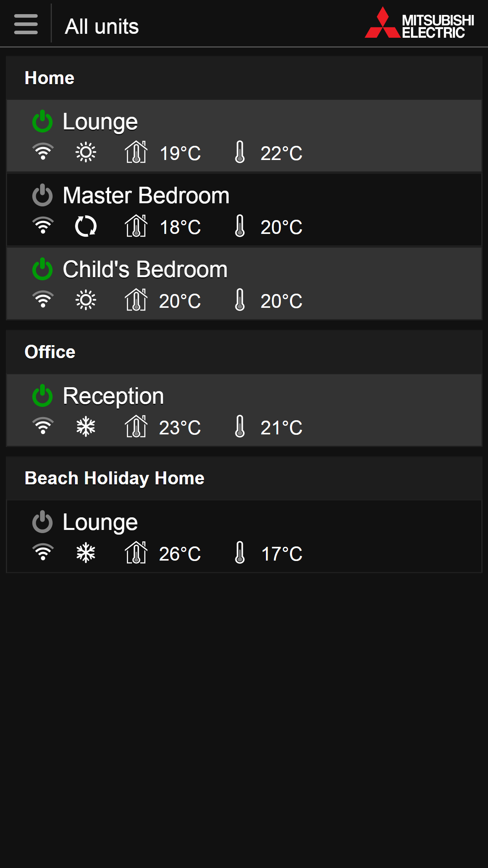
Task: Click the Reception cooling snowflake icon
Action: pyautogui.click(x=86, y=427)
